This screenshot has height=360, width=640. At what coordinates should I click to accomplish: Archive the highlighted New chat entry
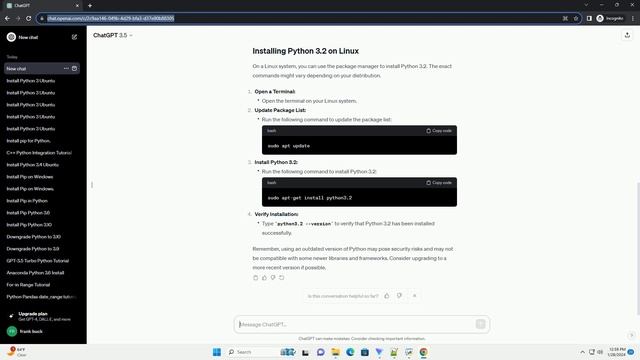[x=74, y=69]
